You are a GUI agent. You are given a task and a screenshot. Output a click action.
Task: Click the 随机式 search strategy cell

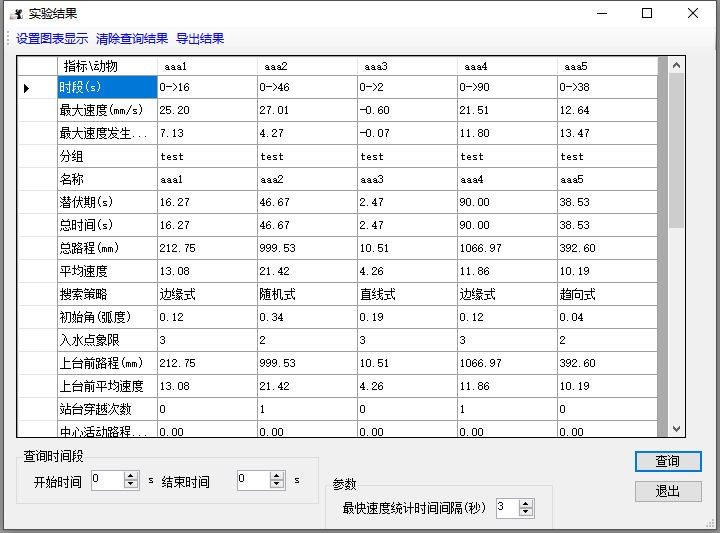tap(307, 294)
